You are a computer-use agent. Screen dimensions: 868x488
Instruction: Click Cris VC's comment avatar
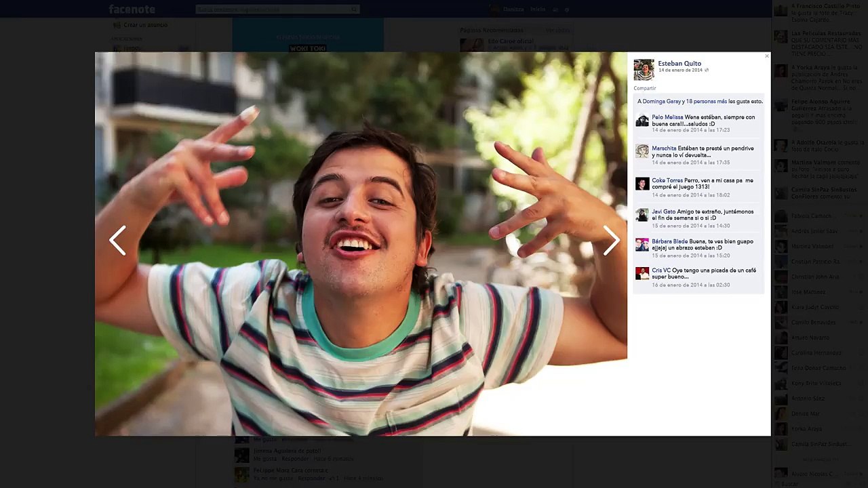pyautogui.click(x=642, y=273)
